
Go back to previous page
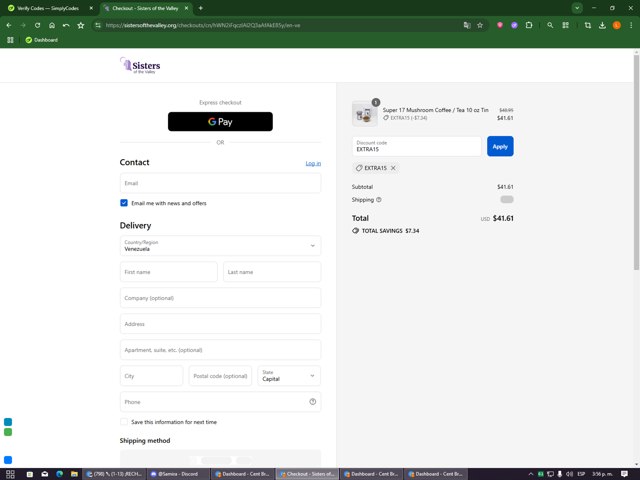pos(9,25)
